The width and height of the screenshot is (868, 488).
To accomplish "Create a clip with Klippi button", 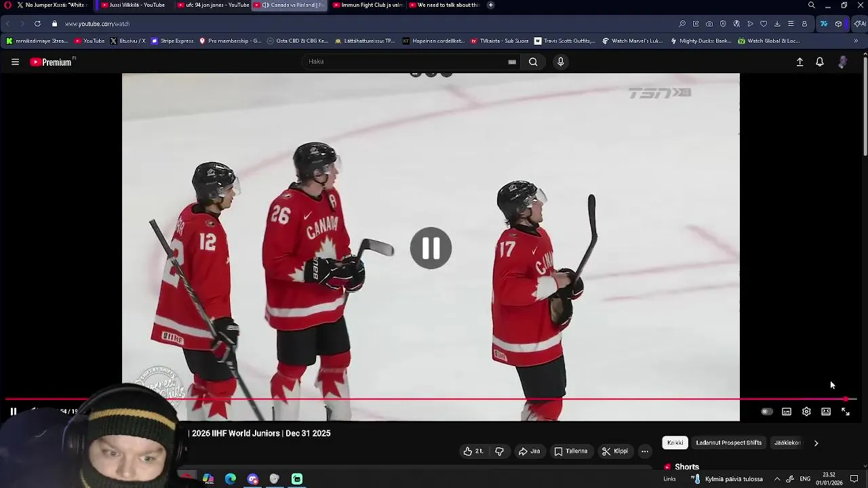I will click(615, 451).
